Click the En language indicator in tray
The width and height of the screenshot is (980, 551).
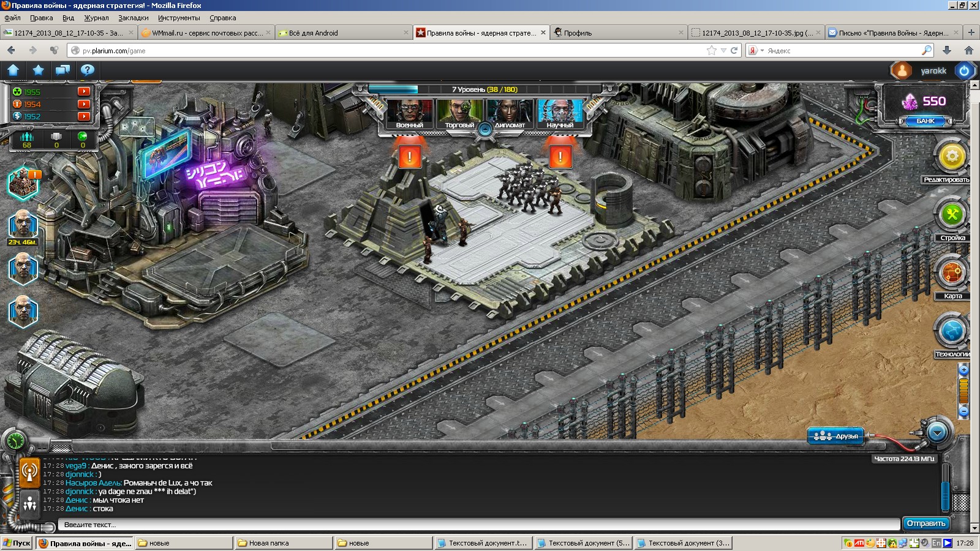tap(936, 543)
